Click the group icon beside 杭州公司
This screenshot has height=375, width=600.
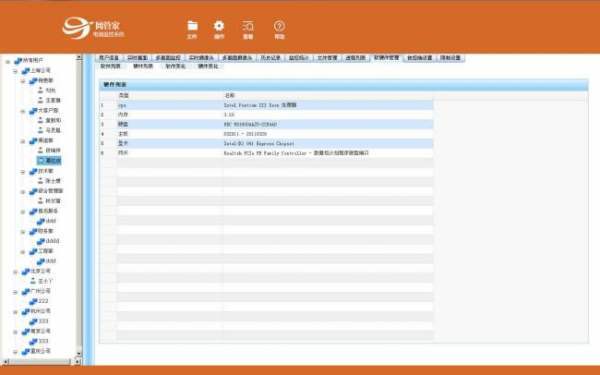pyautogui.click(x=26, y=311)
